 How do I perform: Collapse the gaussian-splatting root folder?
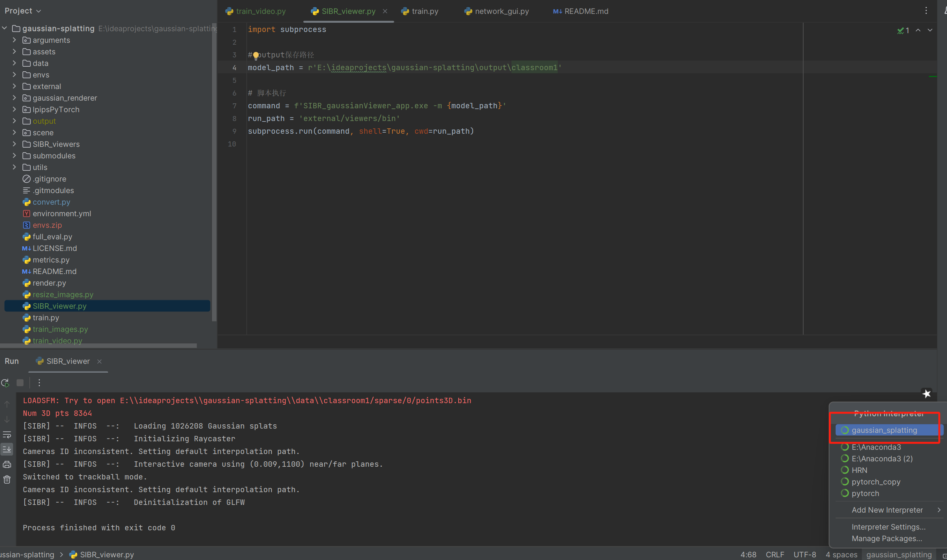(x=5, y=29)
